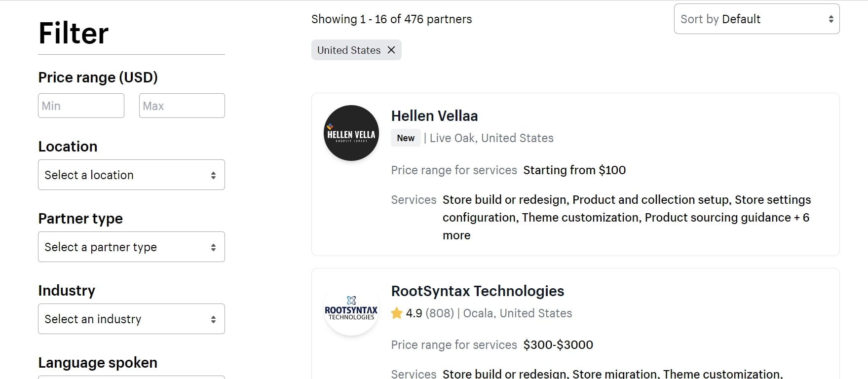
Task: Remove the United States filter via X icon
Action: click(391, 50)
